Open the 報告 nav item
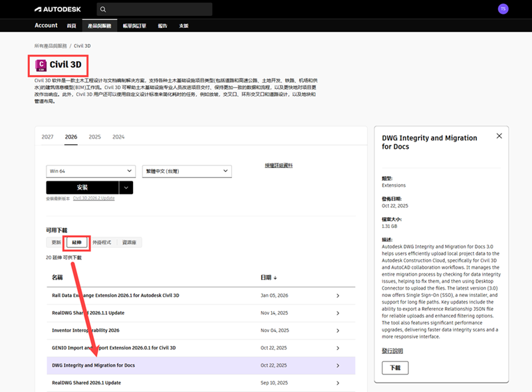The height and width of the screenshot is (392, 532). (162, 26)
